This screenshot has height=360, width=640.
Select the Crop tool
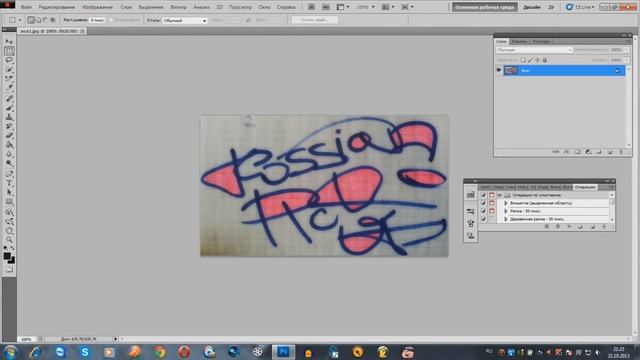pos(9,78)
